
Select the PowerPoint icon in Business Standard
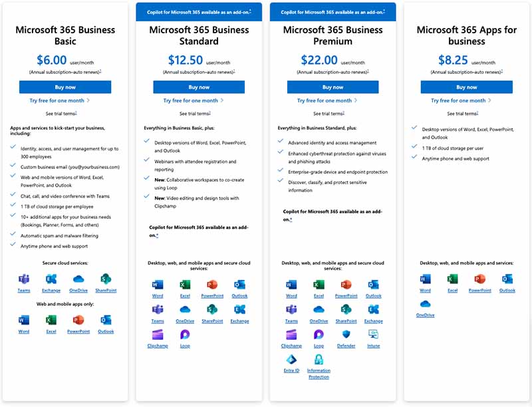(212, 285)
